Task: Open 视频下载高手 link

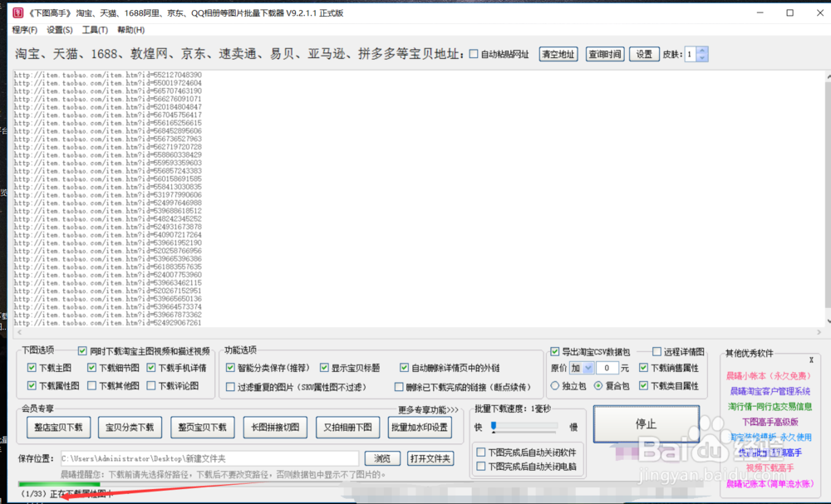Action: point(770,468)
